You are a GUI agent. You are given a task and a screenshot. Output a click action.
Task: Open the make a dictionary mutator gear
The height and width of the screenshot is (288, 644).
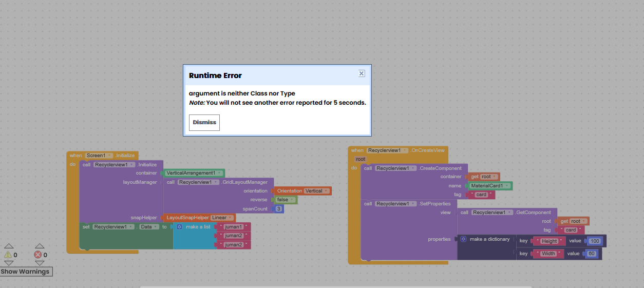463,239
